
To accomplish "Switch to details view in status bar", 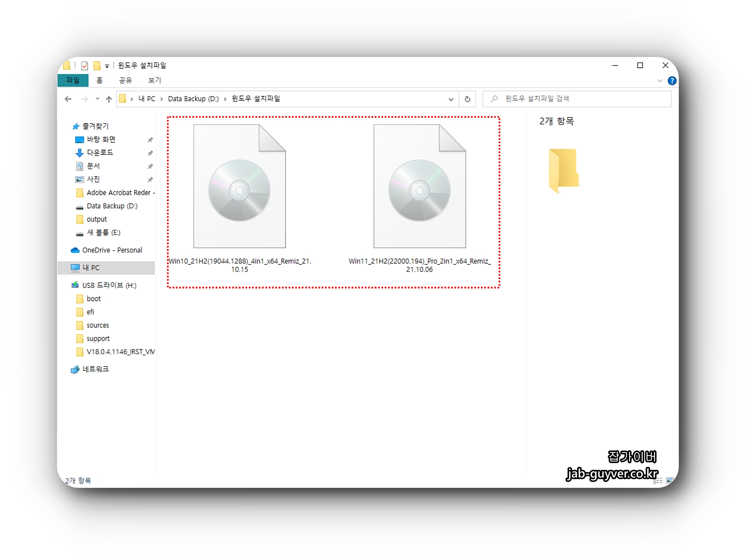I will pyautogui.click(x=658, y=480).
